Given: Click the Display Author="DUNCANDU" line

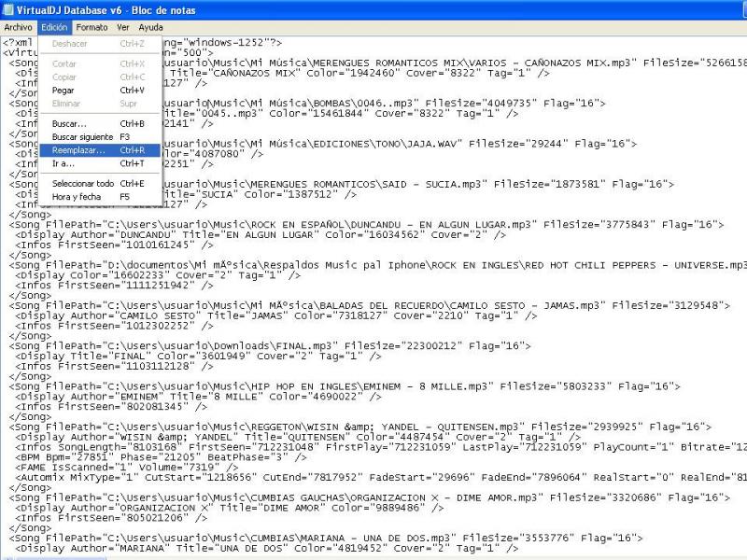Looking at the screenshot, I should pyautogui.click(x=261, y=235).
